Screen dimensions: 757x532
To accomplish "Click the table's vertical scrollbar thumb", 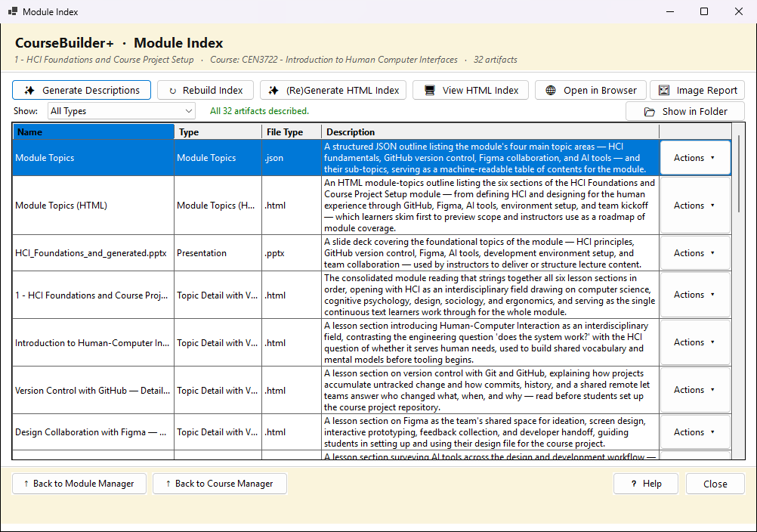I will (x=738, y=174).
